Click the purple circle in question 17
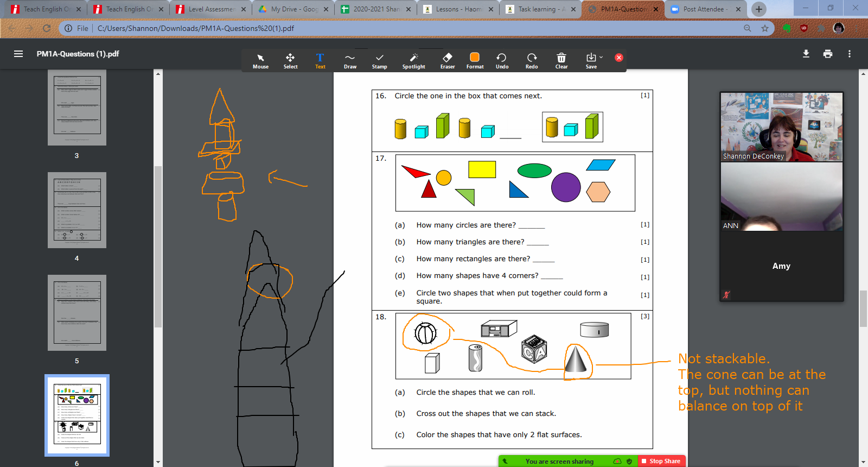Viewport: 868px width, 467px height. (566, 187)
